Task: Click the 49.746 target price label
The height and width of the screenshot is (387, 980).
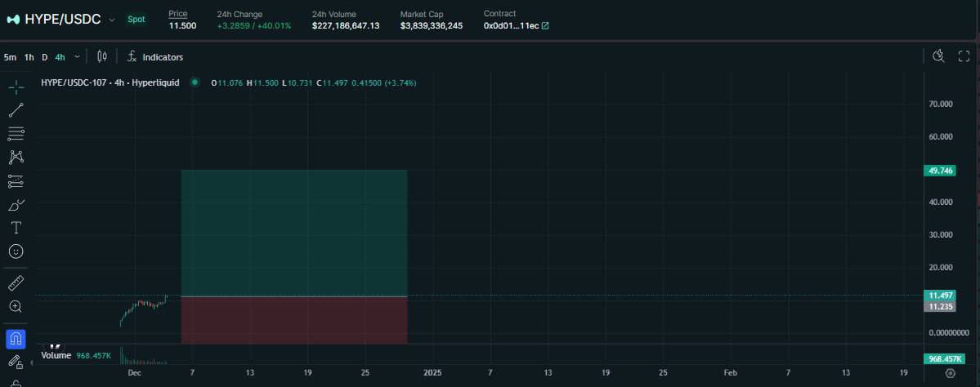Action: pos(939,171)
